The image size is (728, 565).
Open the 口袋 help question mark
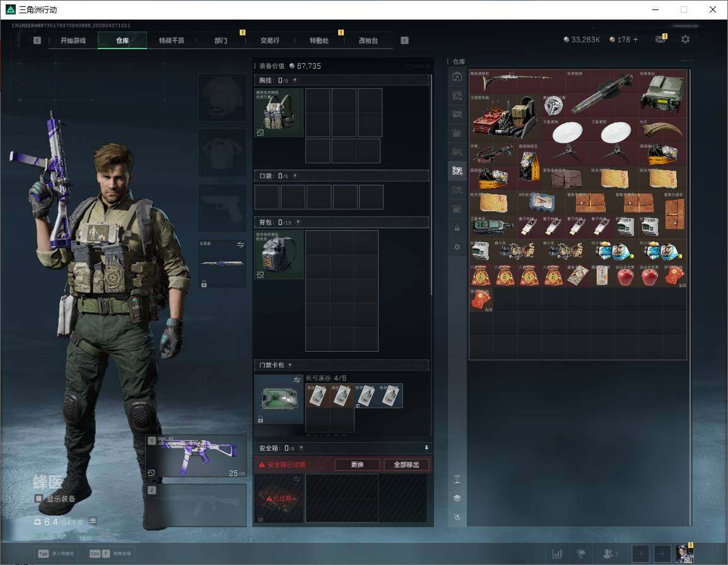click(295, 176)
